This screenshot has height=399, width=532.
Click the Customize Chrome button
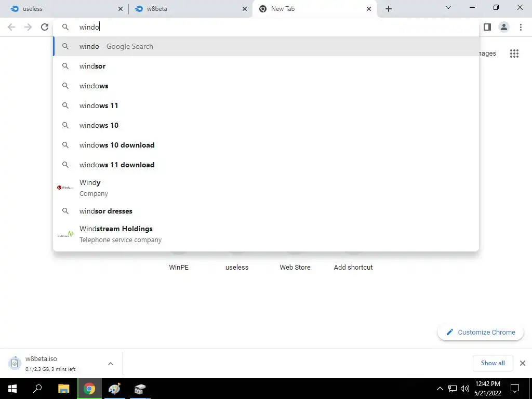481,332
